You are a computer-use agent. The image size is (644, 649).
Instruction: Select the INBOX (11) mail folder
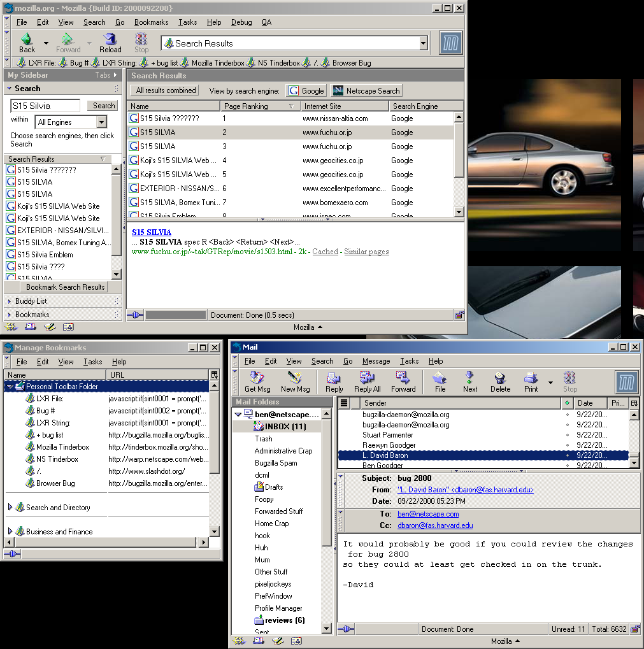click(x=276, y=426)
